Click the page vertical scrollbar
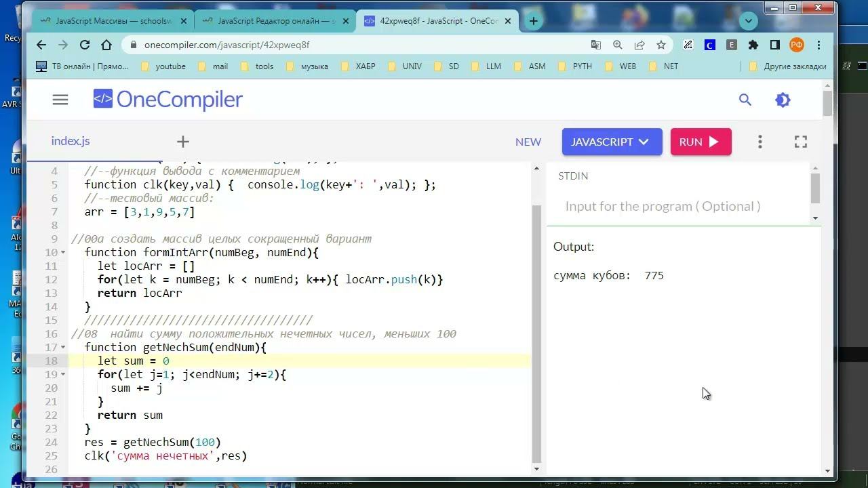The height and width of the screenshot is (488, 868). 828,103
